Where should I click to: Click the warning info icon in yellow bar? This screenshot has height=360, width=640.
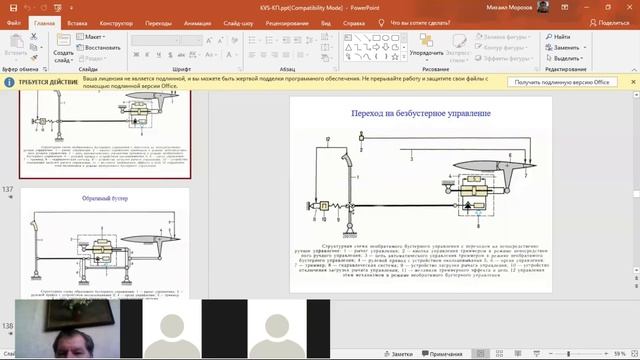(9, 82)
